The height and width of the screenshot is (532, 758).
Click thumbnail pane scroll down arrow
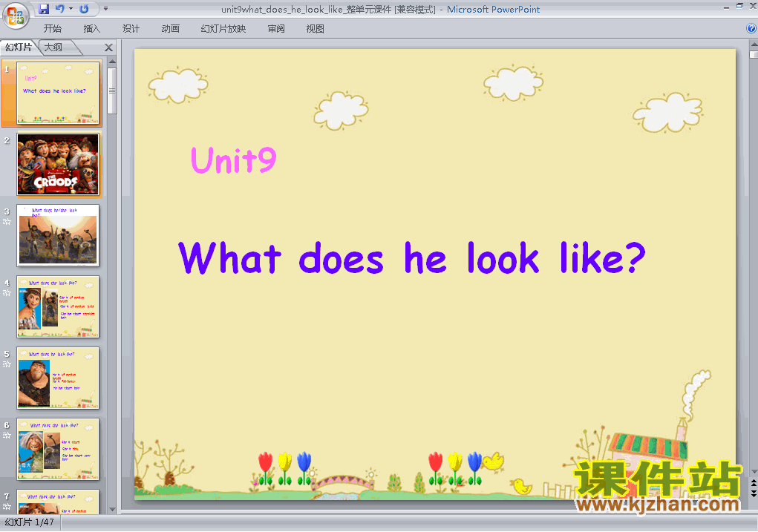[x=112, y=509]
